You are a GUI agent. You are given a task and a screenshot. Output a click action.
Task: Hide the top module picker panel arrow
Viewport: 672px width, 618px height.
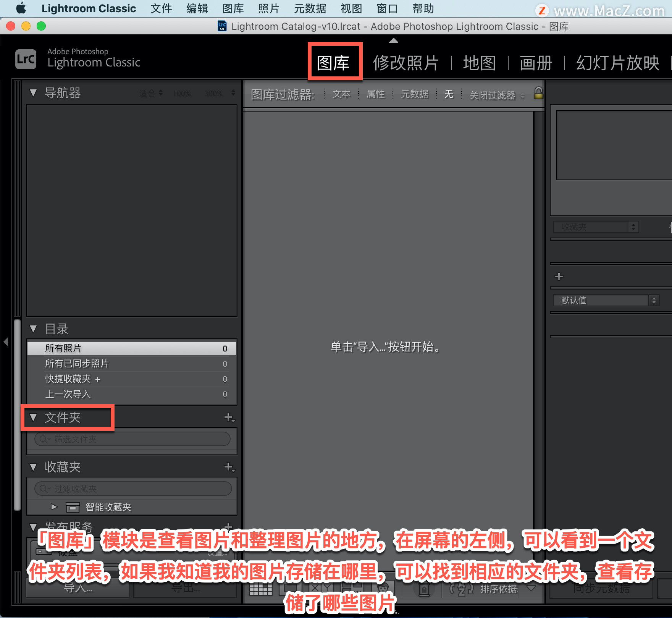click(x=394, y=40)
